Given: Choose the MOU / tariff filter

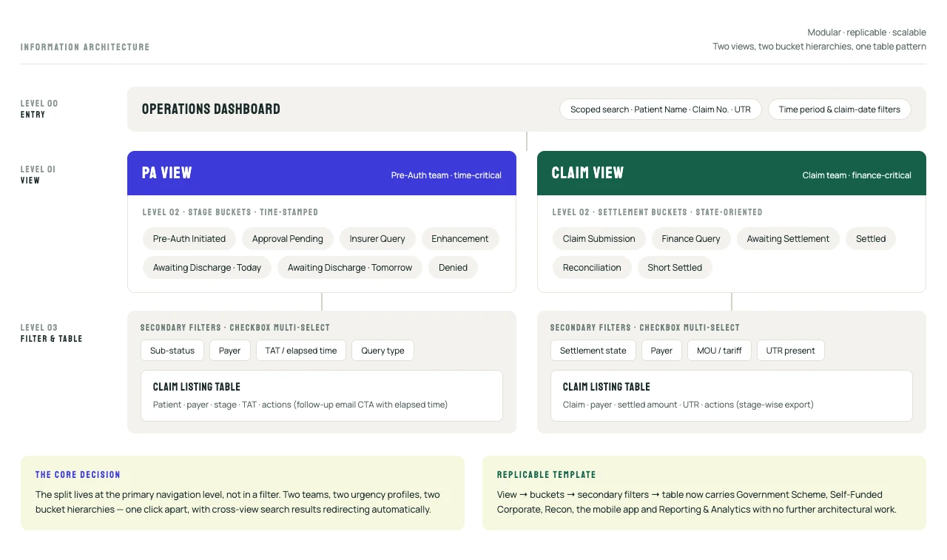Looking at the screenshot, I should point(720,351).
